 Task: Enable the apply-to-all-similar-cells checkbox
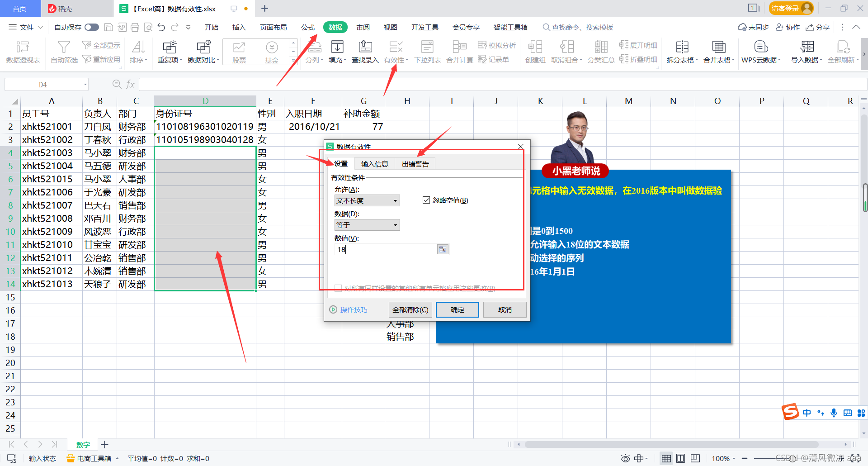(x=338, y=288)
